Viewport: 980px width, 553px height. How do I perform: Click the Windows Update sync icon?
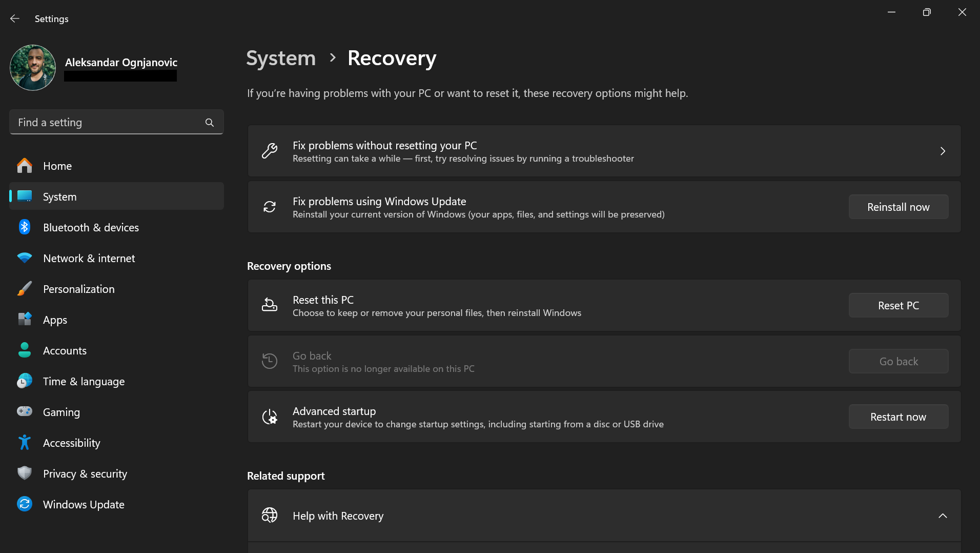[25, 504]
